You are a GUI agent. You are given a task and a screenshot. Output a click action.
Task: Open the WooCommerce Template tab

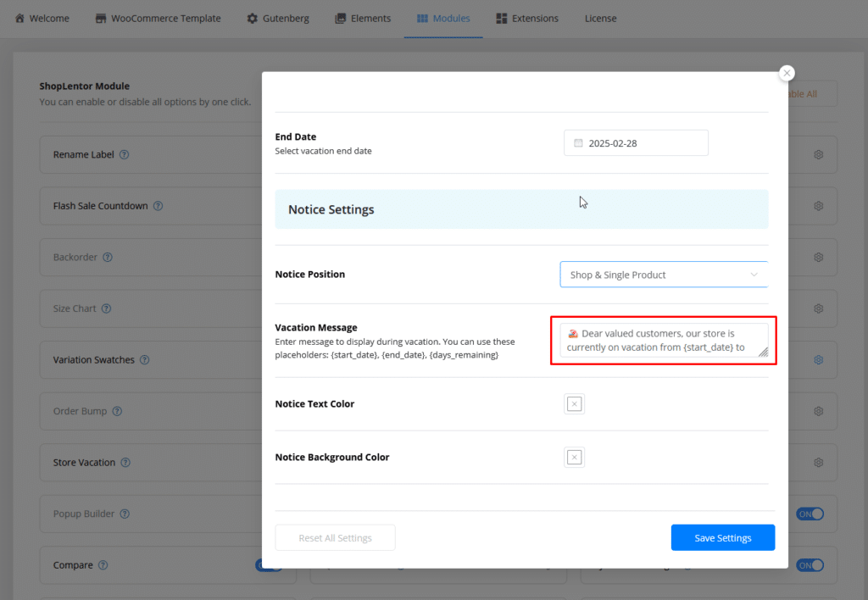tap(158, 18)
